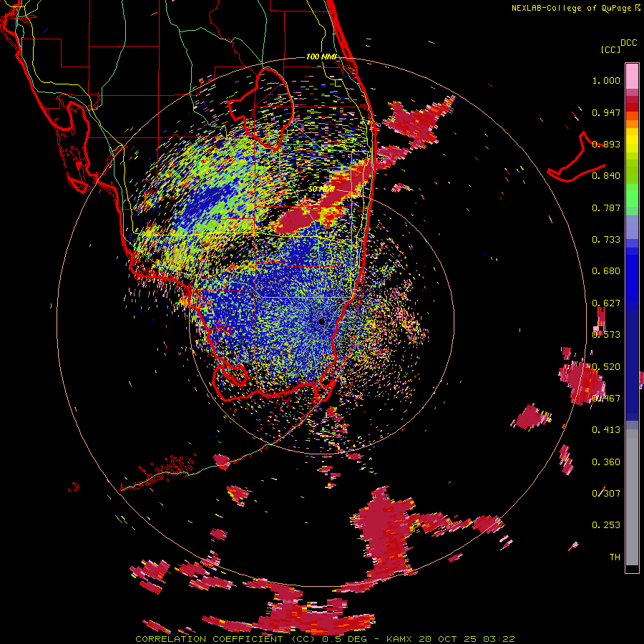The height and width of the screenshot is (644, 644).
Task: Select the 0.413 legend value
Action: [606, 430]
